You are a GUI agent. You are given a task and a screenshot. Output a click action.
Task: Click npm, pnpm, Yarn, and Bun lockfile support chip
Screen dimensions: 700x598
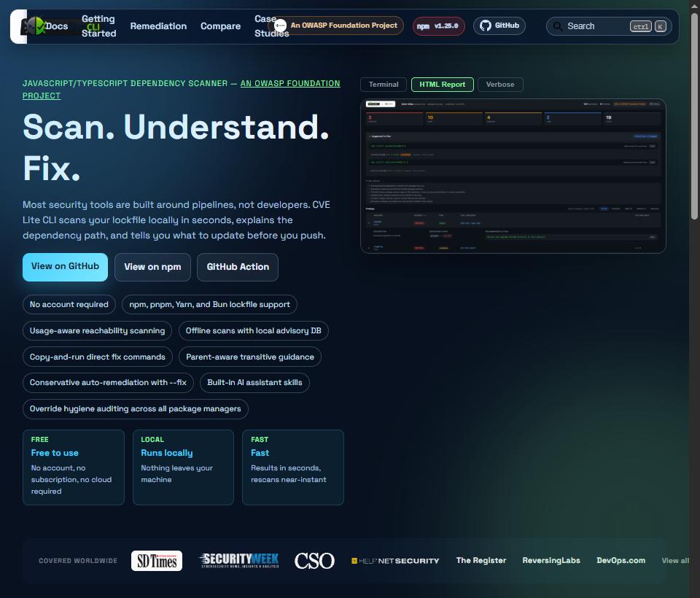(209, 305)
